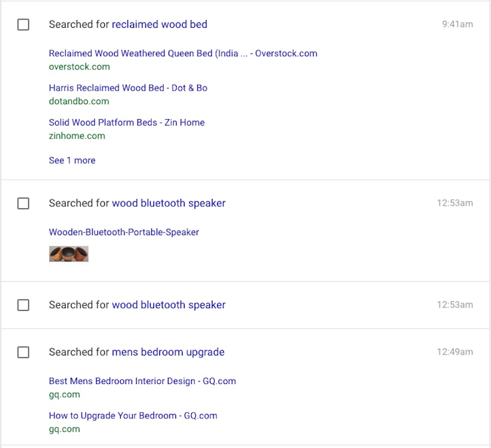Screen dimensions: 491x448
Task: Open Solid Wood Platform Beds - Zin Home
Action: coord(126,123)
